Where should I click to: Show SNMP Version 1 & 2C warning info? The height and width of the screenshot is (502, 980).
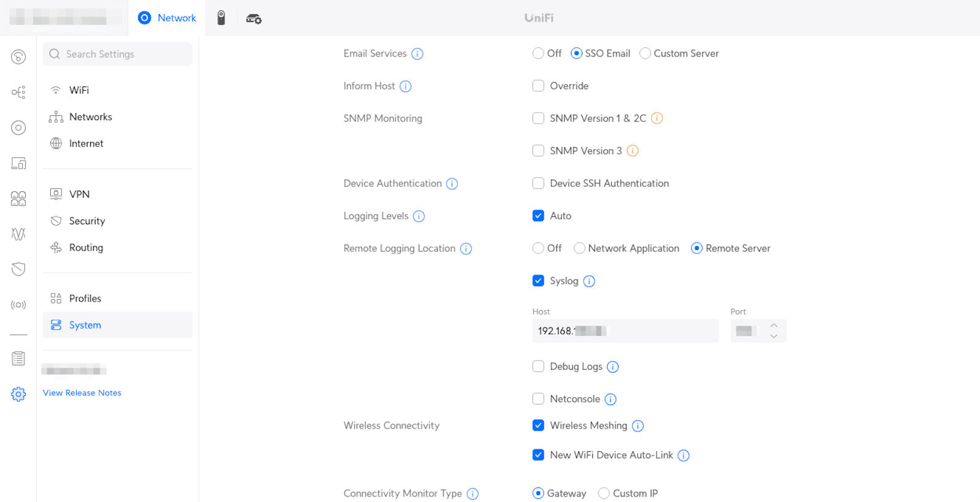pos(657,118)
